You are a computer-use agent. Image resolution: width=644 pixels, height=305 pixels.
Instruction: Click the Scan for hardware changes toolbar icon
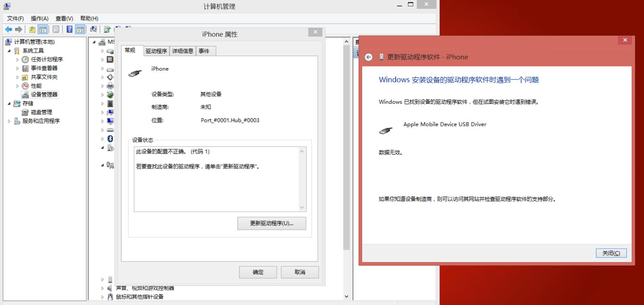93,30
